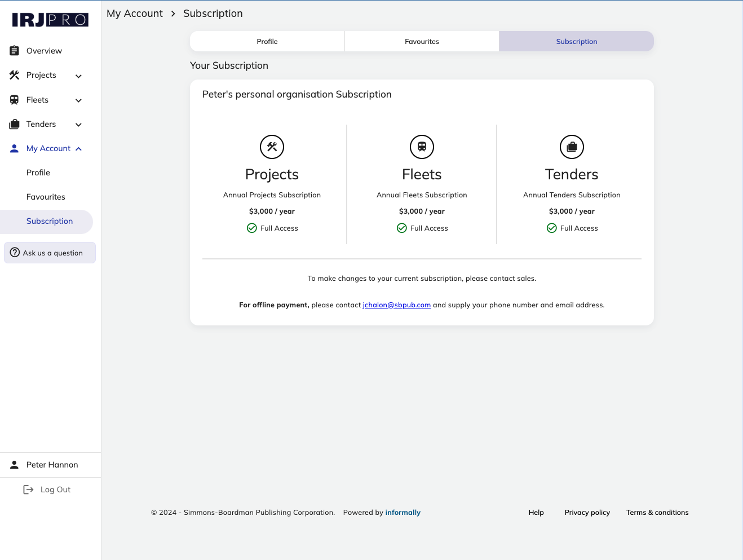
Task: Click the Overview clipboard icon in sidebar
Action: (x=15, y=51)
